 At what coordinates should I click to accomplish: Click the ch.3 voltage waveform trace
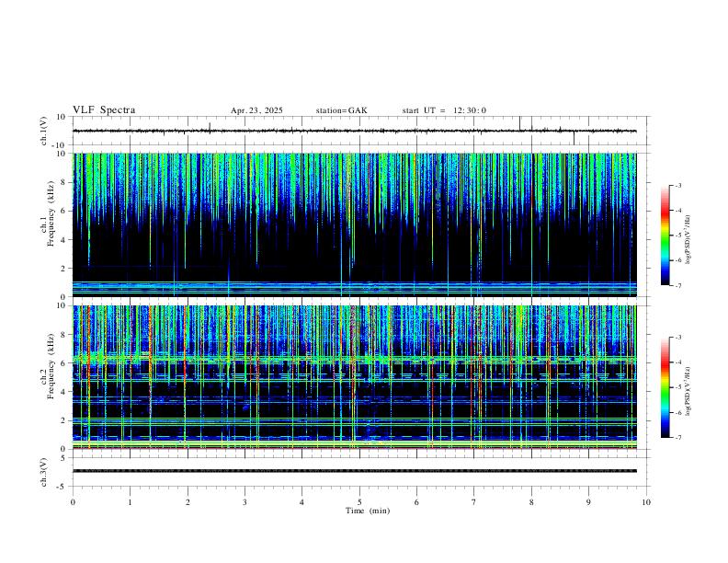click(x=354, y=471)
